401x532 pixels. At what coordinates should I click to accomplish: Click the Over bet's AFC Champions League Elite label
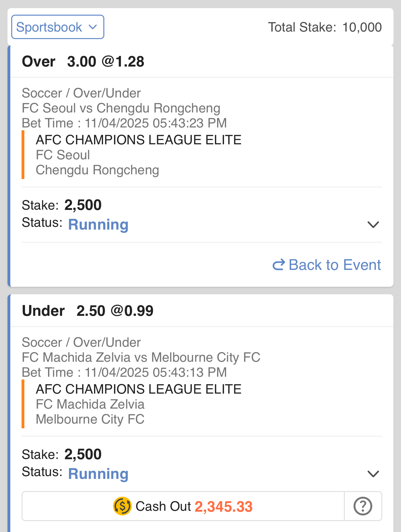tap(139, 140)
